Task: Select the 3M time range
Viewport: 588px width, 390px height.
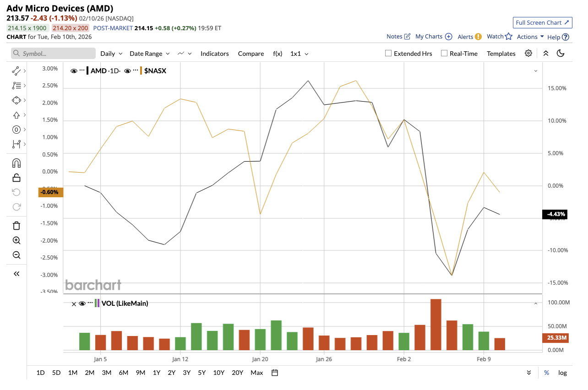Action: coord(106,373)
